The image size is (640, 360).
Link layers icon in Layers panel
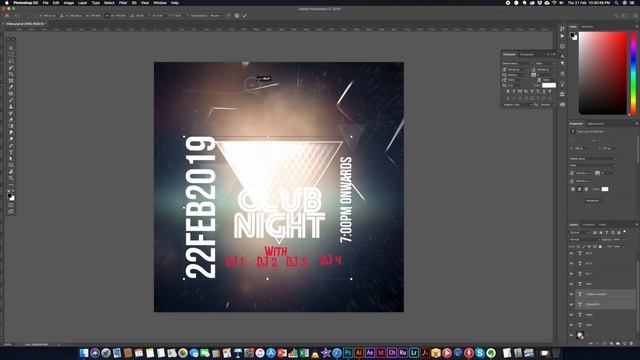coord(590,344)
